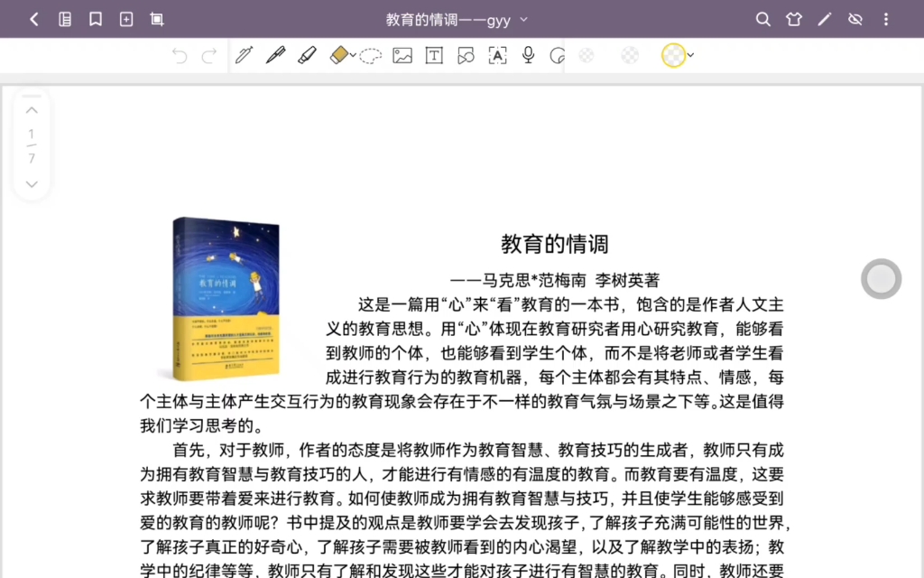Viewport: 924px width, 578px height.
Task: Expand the color picker chevron
Action: point(691,55)
